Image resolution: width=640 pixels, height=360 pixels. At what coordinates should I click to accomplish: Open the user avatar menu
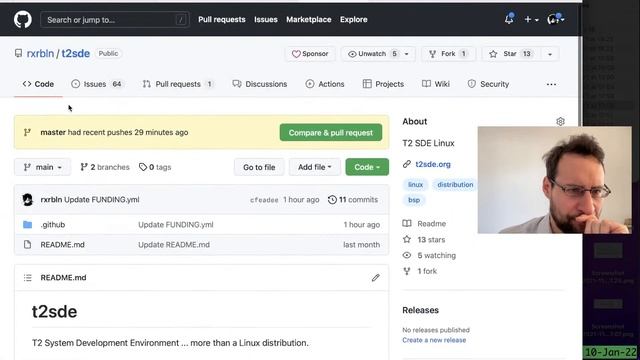(555, 19)
